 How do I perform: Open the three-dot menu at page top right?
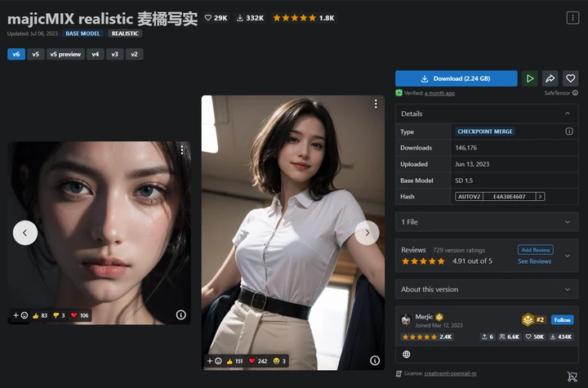572,18
